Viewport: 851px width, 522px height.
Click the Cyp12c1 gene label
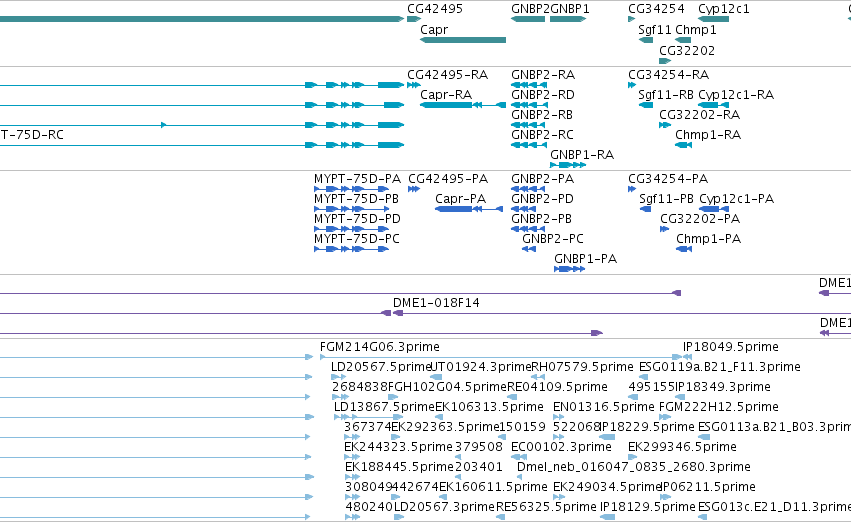pos(723,9)
